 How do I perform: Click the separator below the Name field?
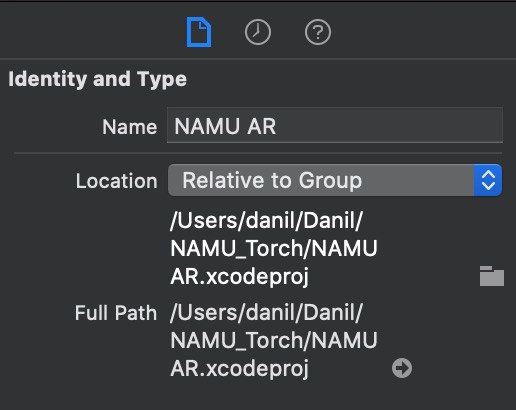pos(258,153)
